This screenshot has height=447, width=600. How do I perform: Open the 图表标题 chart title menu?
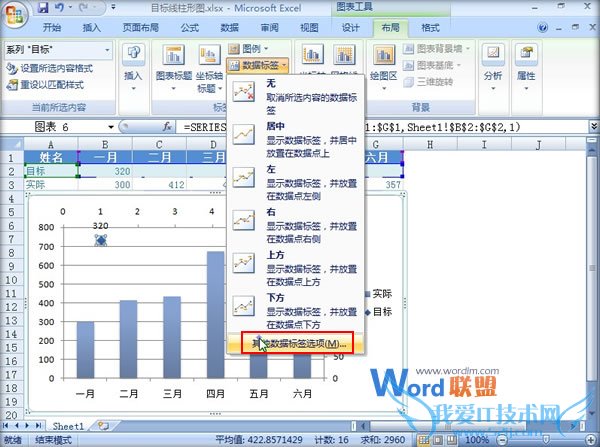click(174, 67)
